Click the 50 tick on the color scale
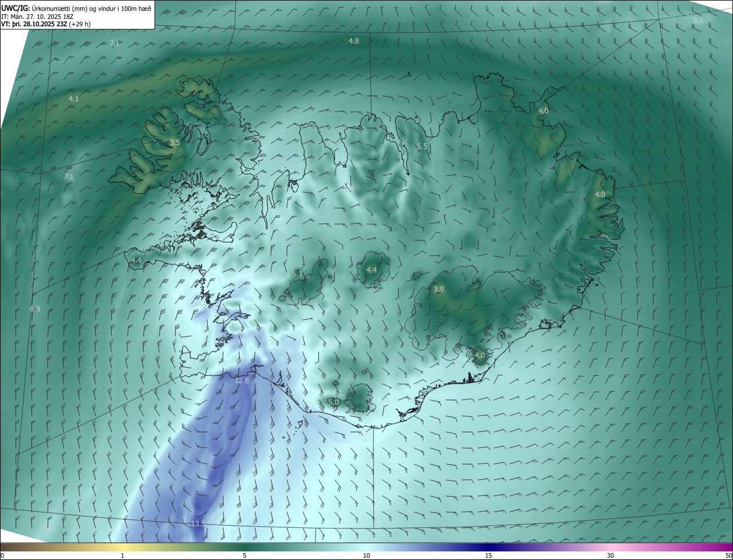The image size is (733, 560). click(x=728, y=556)
